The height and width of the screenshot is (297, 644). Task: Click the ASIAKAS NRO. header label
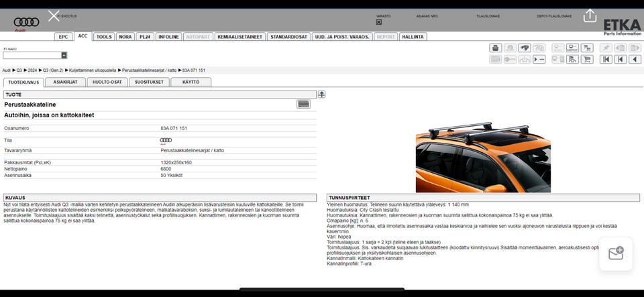427,16
